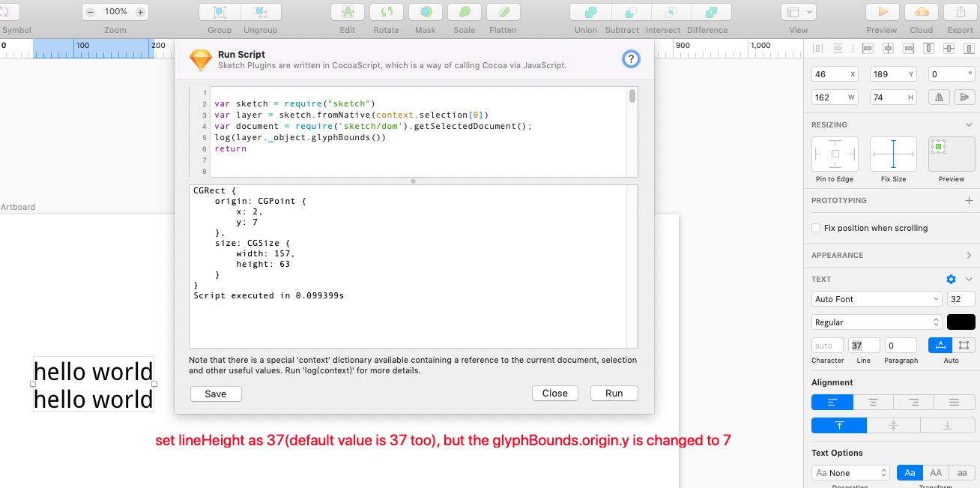
Task: Choose fixed-size text box option
Action: click(964, 345)
